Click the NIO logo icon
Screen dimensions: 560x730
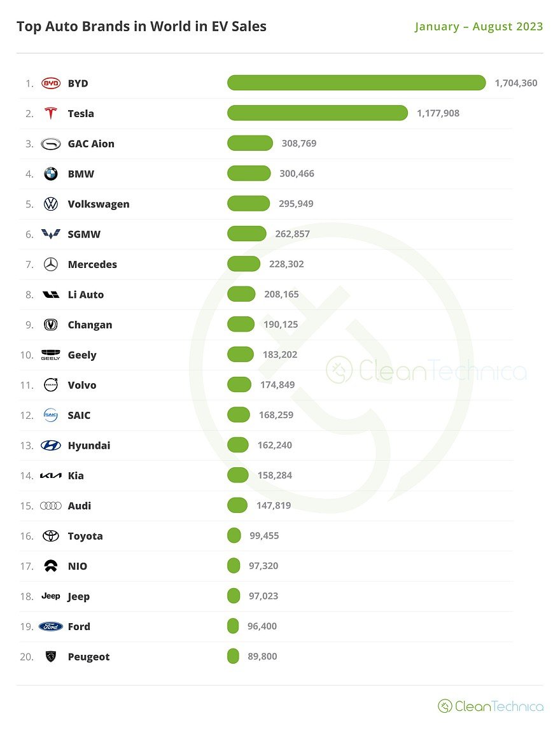51,566
